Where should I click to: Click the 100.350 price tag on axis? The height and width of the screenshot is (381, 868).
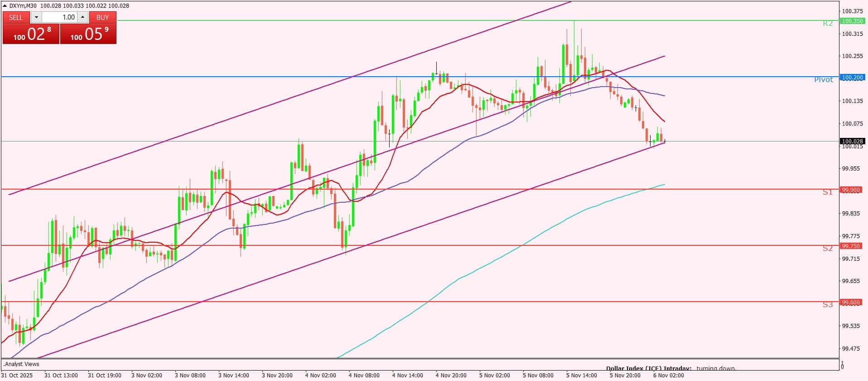point(852,21)
